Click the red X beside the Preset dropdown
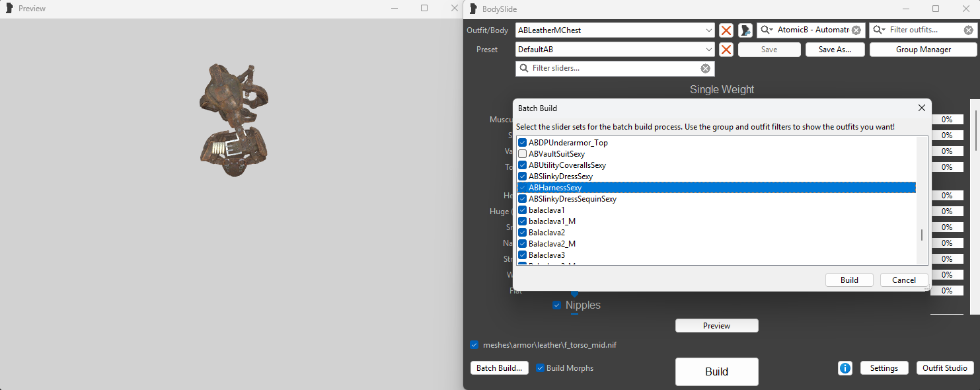The width and height of the screenshot is (980, 390). pos(726,50)
